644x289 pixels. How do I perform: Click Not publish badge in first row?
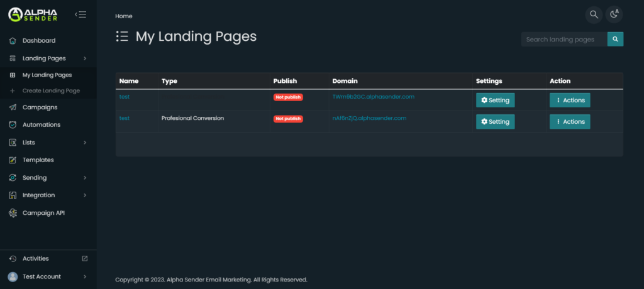(x=288, y=97)
